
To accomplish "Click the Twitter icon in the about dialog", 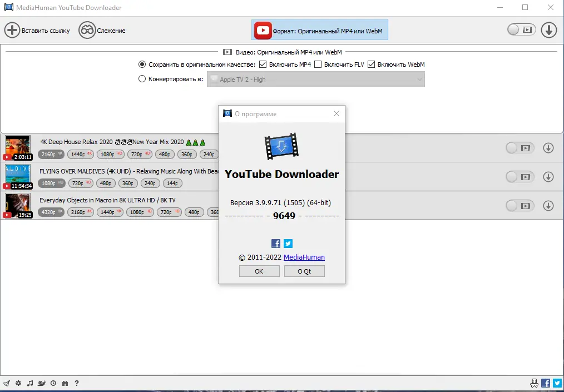I will click(x=288, y=244).
